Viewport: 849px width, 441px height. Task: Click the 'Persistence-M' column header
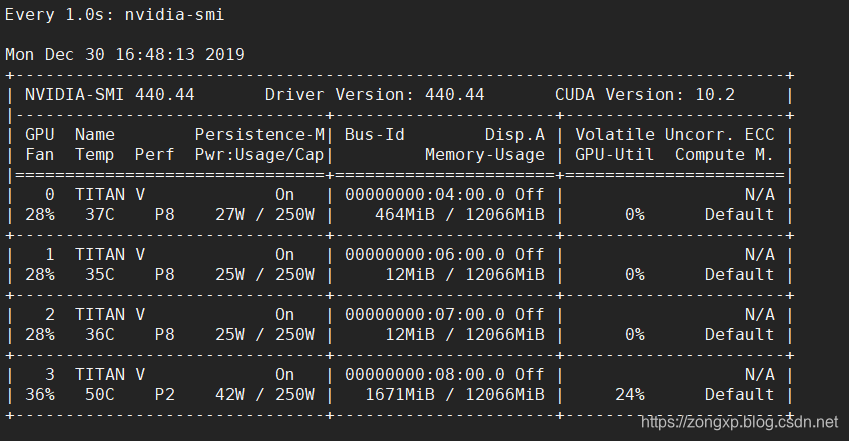tap(259, 135)
